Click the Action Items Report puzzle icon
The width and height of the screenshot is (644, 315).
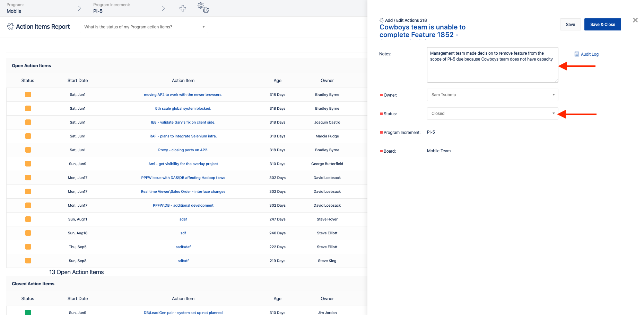(x=11, y=27)
